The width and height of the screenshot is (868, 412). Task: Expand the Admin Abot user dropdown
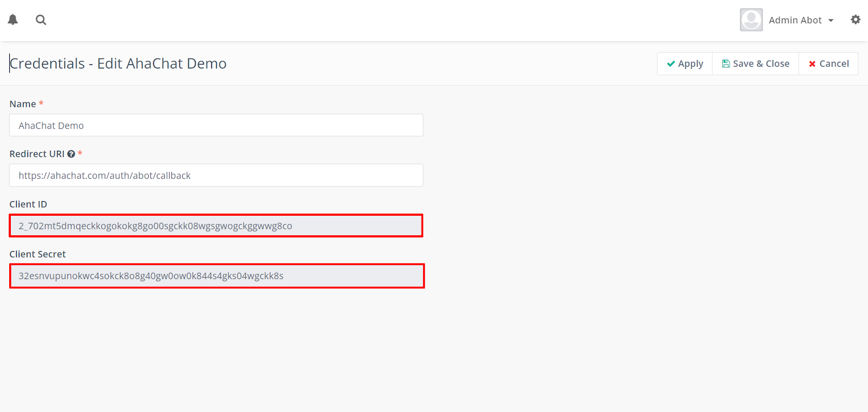coord(801,20)
